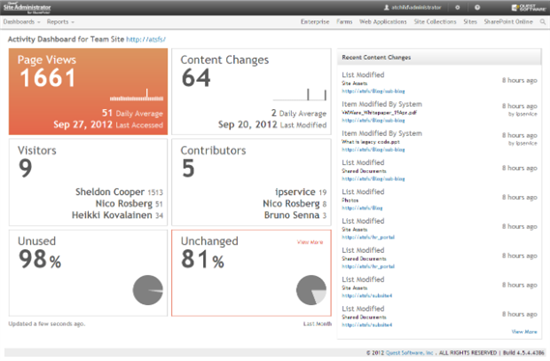
Task: Click the Build 4.5.4.4386 version text
Action: point(524,353)
